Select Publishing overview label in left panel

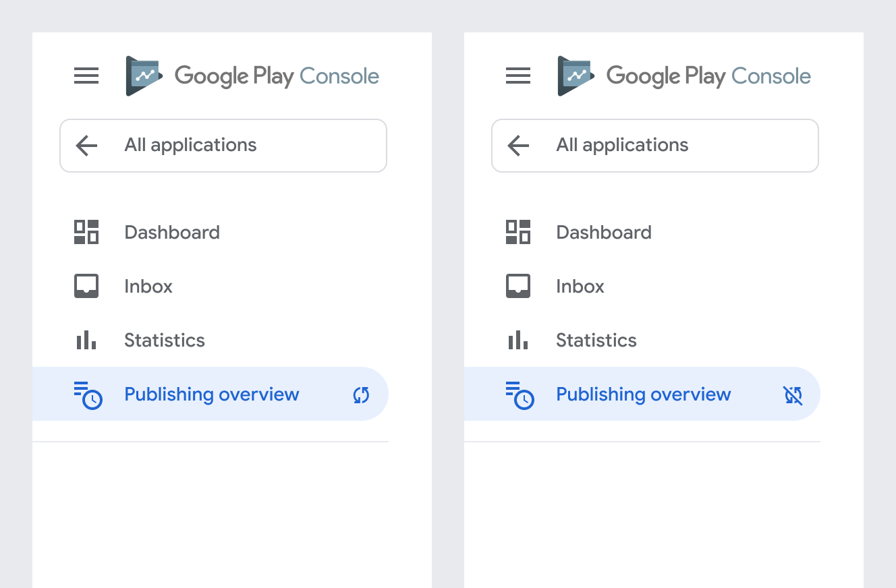[x=211, y=394]
